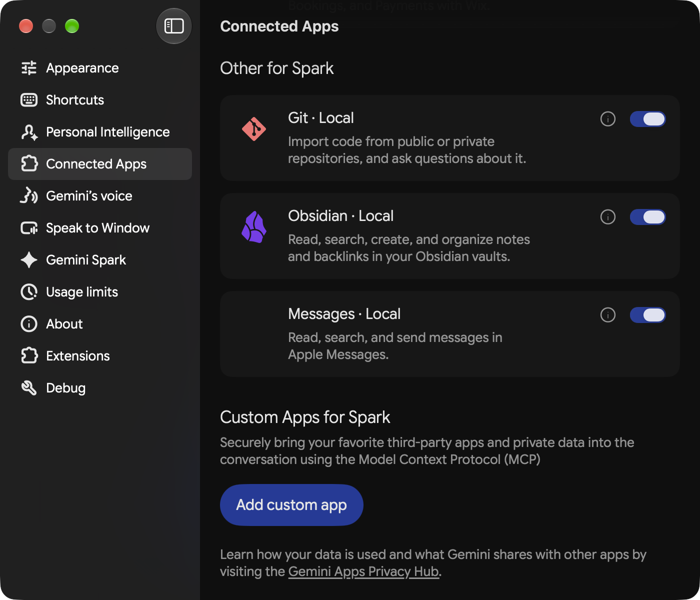Disable the Git Local toggle
Screen dimensions: 700x600
click(x=647, y=119)
